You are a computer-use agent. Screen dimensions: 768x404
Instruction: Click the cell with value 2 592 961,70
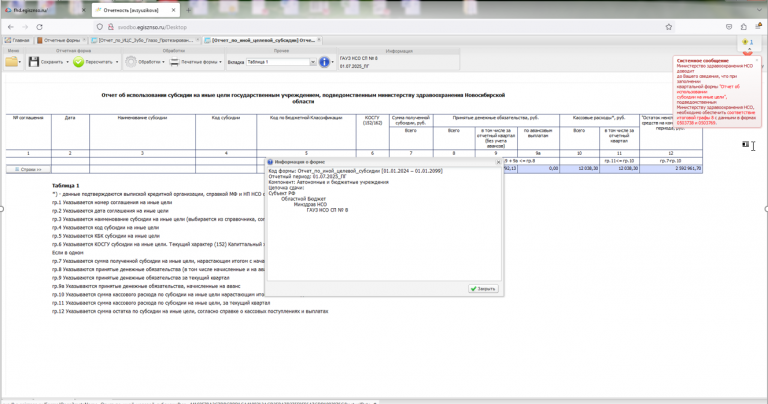pos(671,168)
